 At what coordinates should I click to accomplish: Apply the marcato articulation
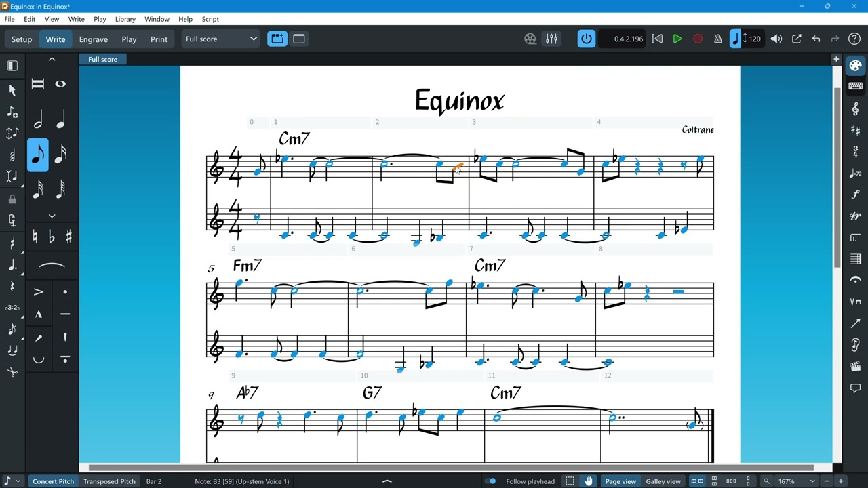pos(38,314)
